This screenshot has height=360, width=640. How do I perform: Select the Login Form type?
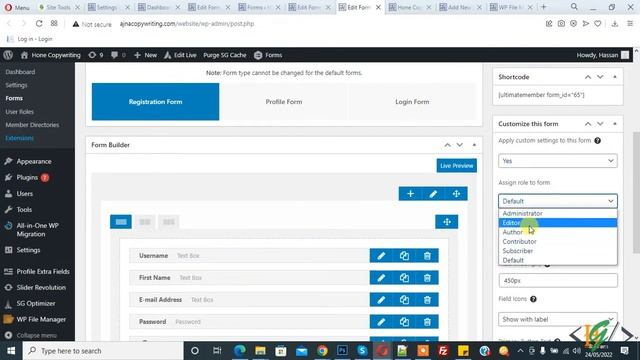click(412, 102)
